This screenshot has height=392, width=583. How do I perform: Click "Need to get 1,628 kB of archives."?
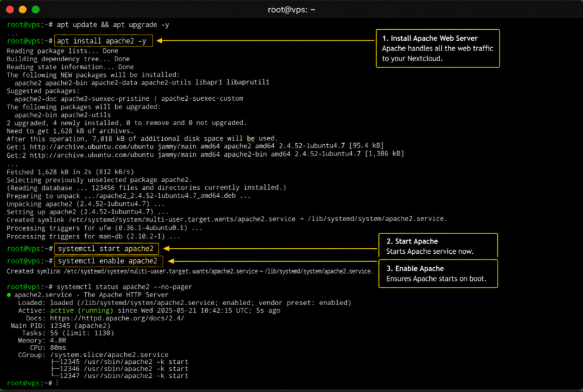(x=70, y=131)
